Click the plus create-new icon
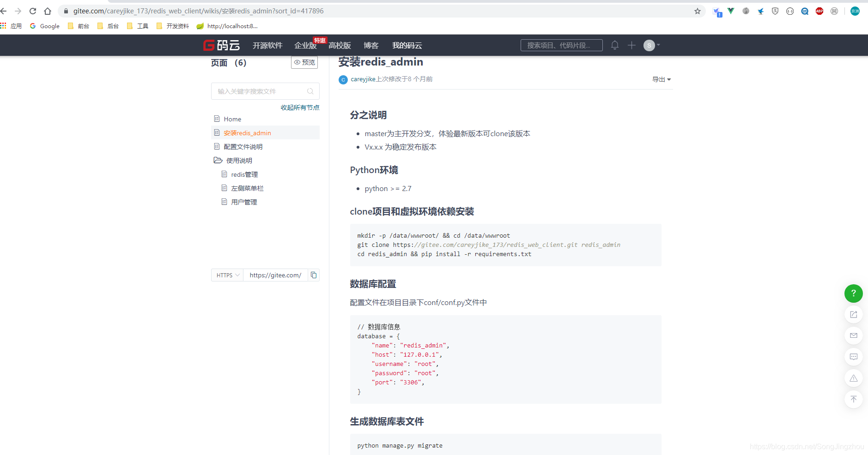868x455 pixels. [x=631, y=45]
